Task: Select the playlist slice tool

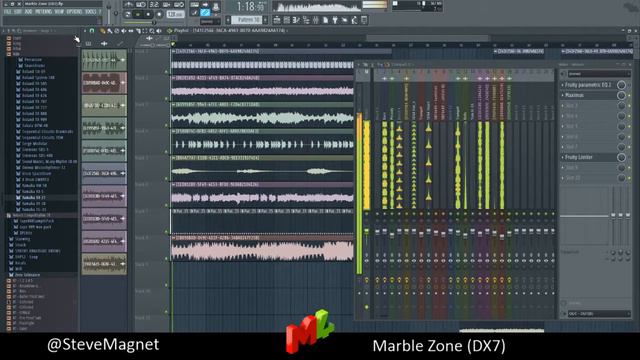Action: point(138,31)
